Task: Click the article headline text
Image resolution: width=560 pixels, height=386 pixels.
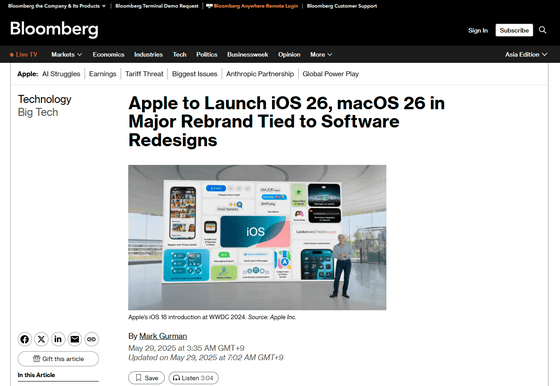Action: 286,121
